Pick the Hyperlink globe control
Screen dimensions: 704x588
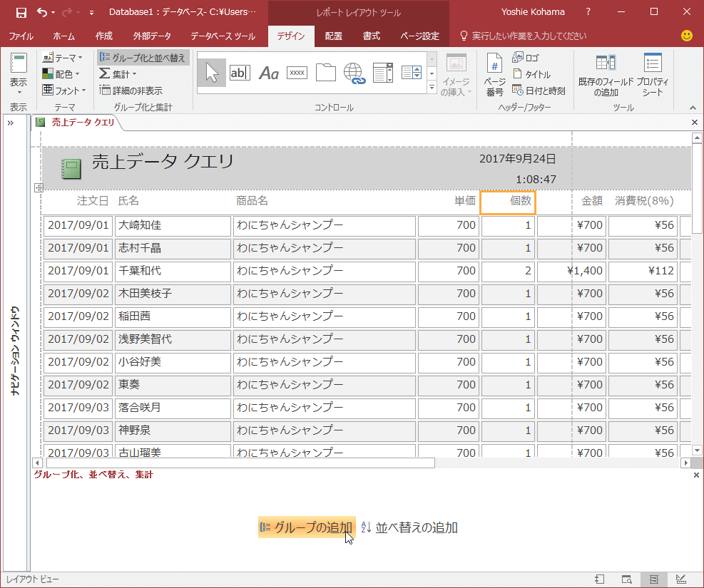tap(354, 73)
